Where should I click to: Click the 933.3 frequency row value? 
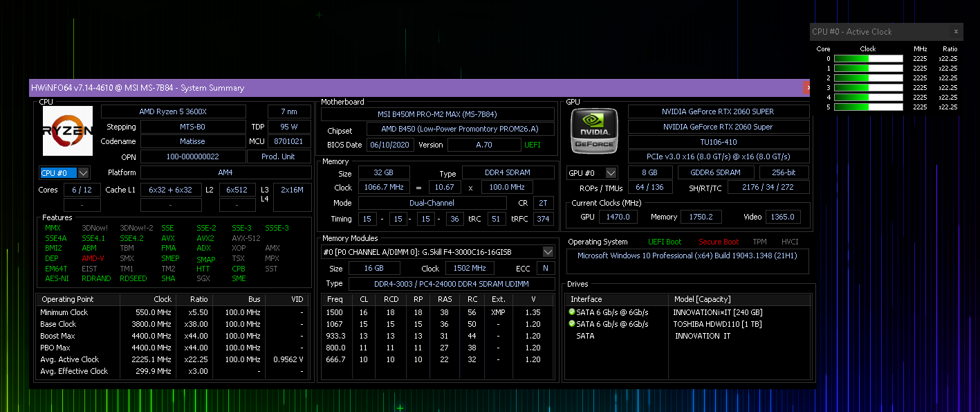[x=336, y=336]
